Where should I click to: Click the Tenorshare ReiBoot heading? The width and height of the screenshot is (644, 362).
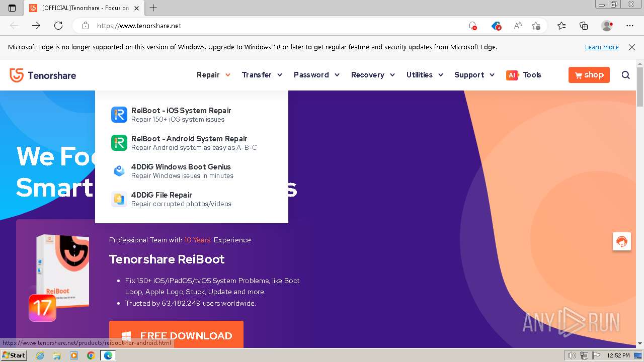pos(167,259)
